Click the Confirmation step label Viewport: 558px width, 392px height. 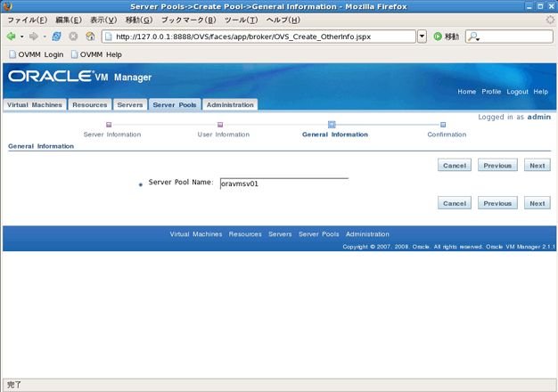pos(447,135)
